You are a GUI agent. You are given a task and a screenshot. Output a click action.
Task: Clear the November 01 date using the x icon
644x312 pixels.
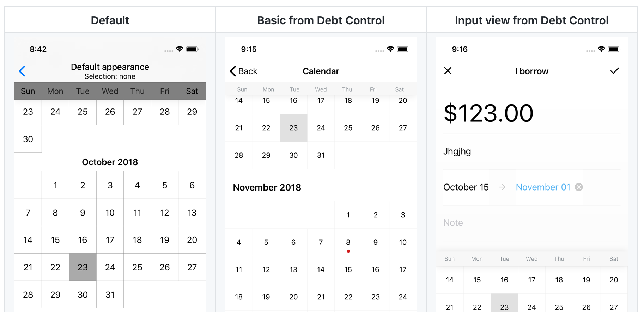point(578,187)
